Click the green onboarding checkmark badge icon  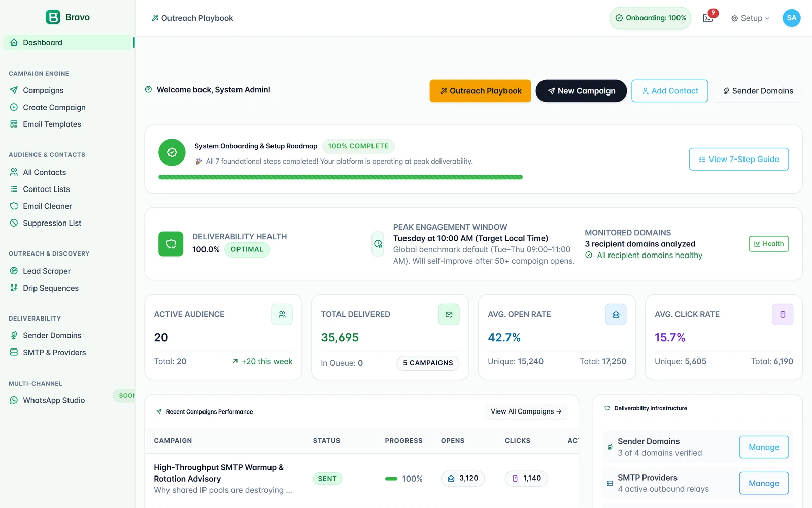click(x=172, y=152)
